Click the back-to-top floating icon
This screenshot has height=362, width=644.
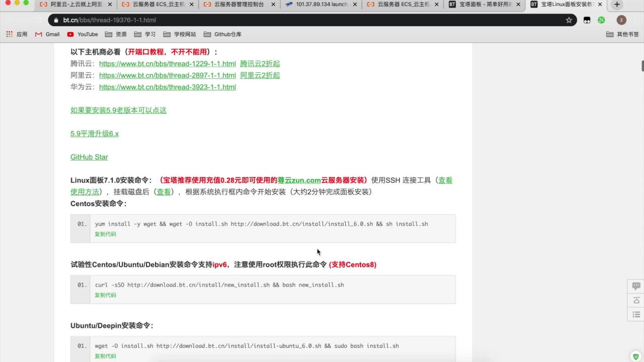[x=636, y=300]
